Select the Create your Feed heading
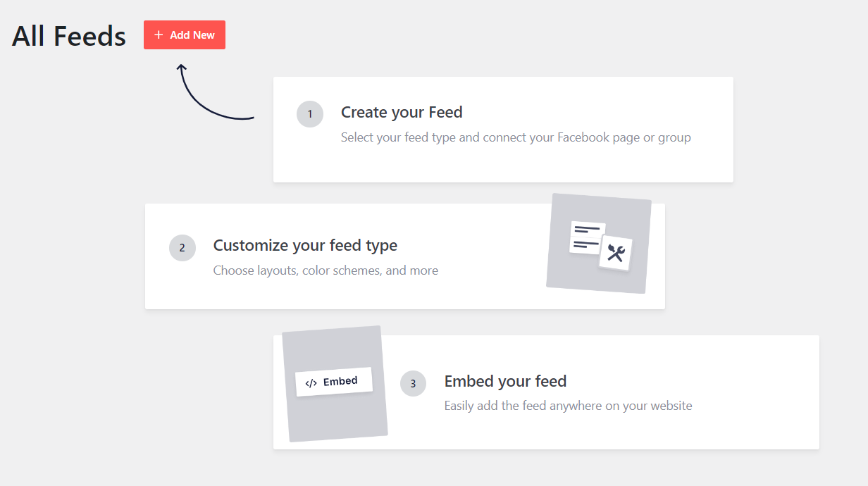The image size is (868, 486). coord(402,112)
